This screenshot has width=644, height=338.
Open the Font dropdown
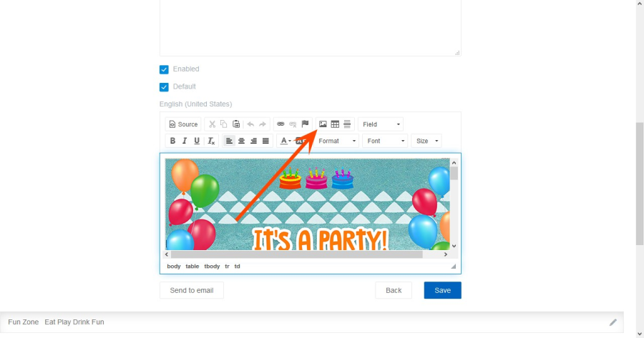(x=384, y=141)
